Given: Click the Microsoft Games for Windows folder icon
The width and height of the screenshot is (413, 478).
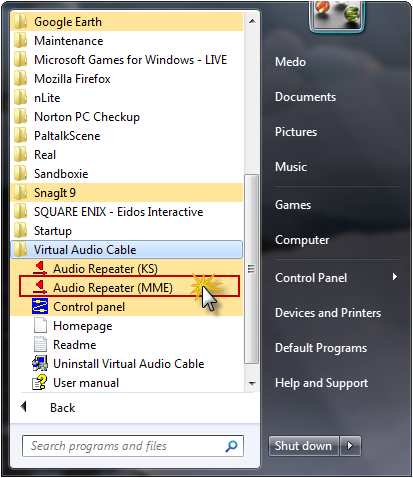Looking at the screenshot, I should (21, 60).
